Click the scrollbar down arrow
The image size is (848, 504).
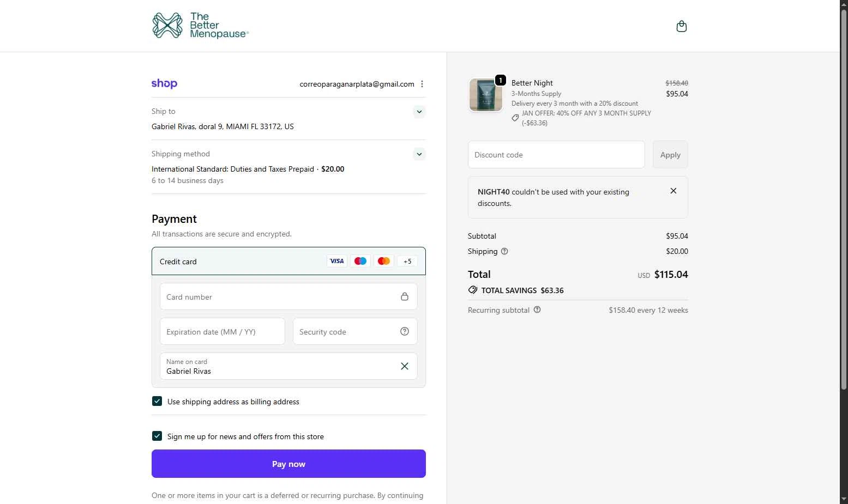[x=844, y=499]
